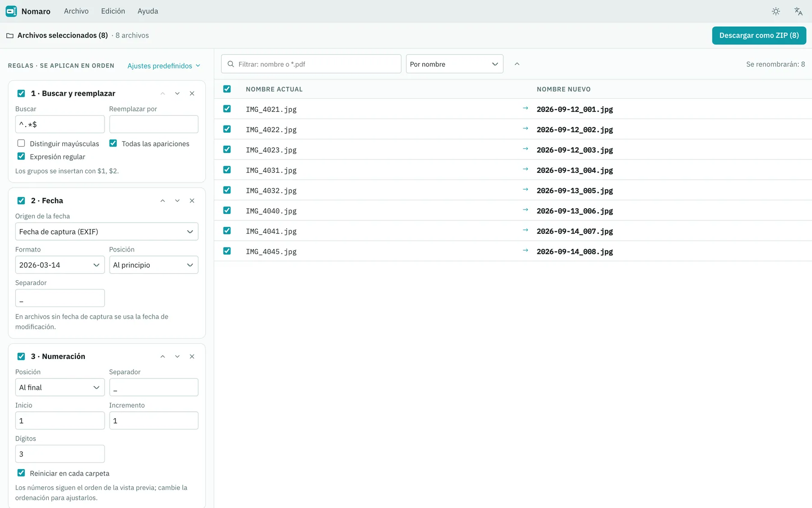Viewport: 812px width, 508px height.
Task: Move rule 1 Buscar y reemplazar down
Action: coord(177,93)
